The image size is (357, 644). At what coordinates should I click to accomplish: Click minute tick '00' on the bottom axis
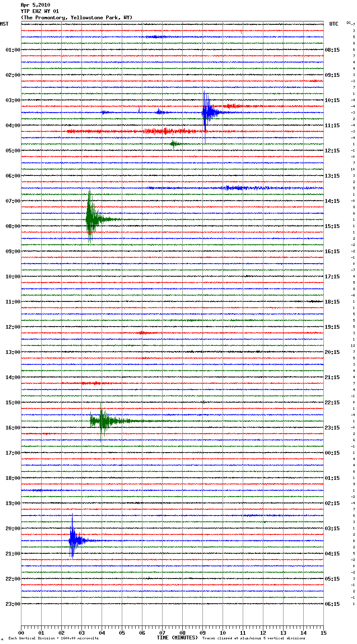[x=21, y=633]
